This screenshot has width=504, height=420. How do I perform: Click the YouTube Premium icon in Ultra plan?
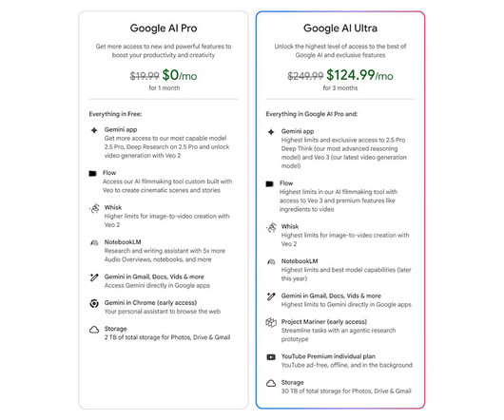tap(271, 357)
